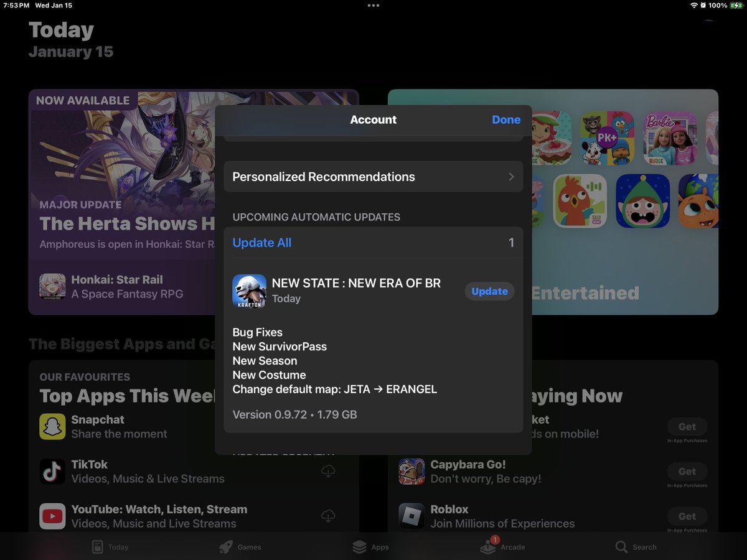Image resolution: width=747 pixels, height=560 pixels.
Task: Tap Version 0.9.72 • 1.79 GB text
Action: pos(294,414)
